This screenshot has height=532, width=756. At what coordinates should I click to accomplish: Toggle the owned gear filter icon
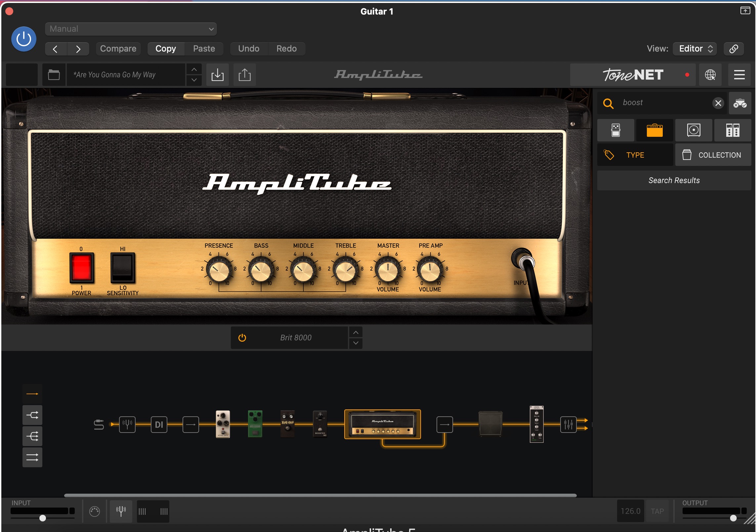(x=740, y=103)
